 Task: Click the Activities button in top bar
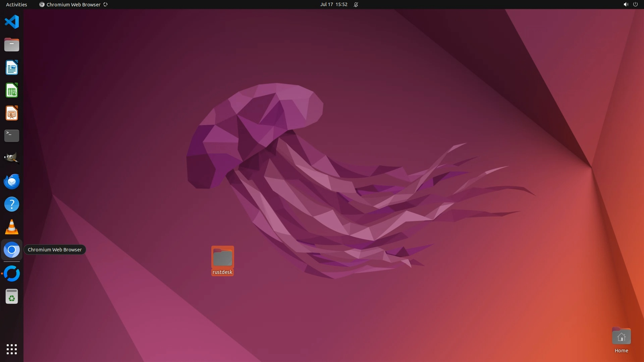[16, 4]
